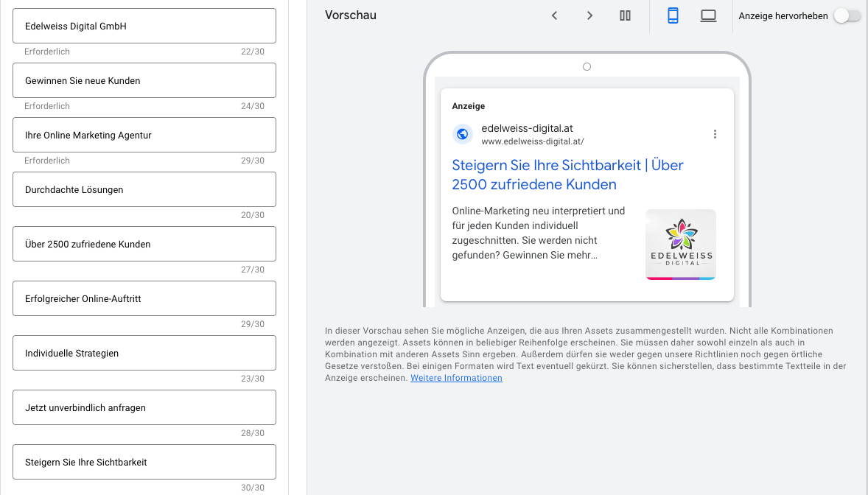868x495 pixels.
Task: Edit the Individuelle Strategien headline field
Action: click(144, 354)
